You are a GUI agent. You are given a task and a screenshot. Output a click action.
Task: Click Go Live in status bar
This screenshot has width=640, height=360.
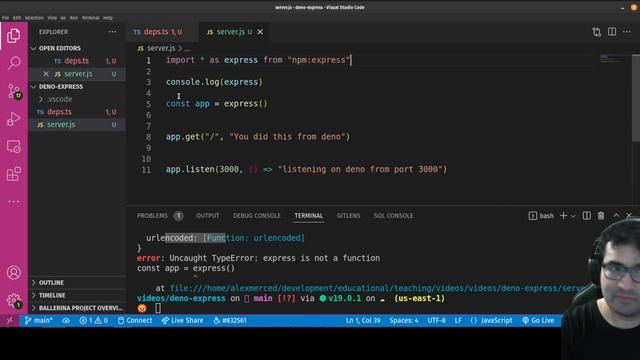(538, 320)
